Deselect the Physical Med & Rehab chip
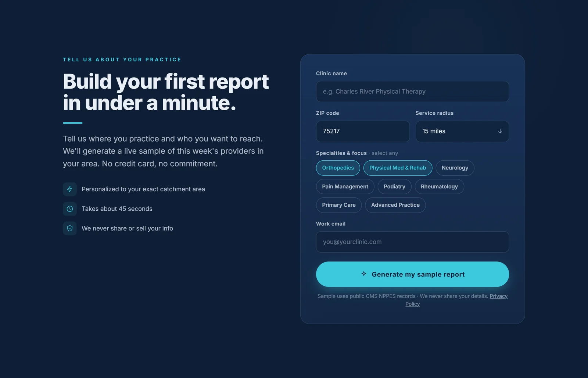Screen dimensions: 588x378 point(398,168)
